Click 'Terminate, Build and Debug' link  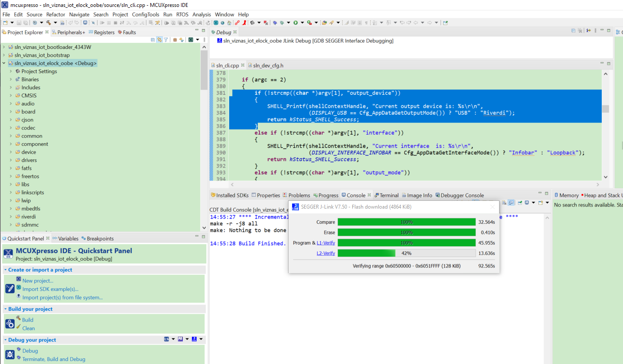(54, 359)
